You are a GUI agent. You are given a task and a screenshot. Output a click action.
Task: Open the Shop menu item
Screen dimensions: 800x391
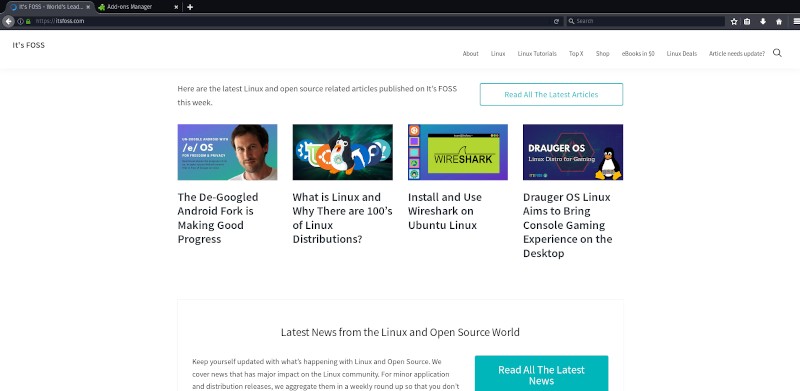603,54
